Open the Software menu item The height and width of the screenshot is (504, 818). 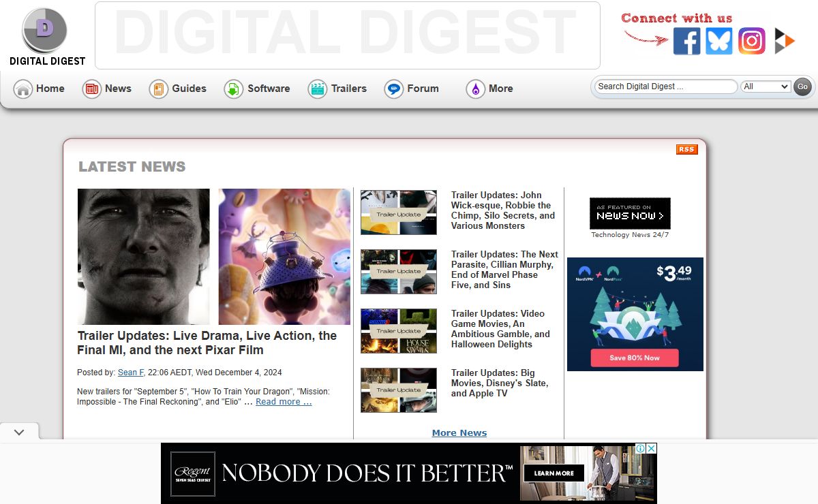(x=269, y=89)
